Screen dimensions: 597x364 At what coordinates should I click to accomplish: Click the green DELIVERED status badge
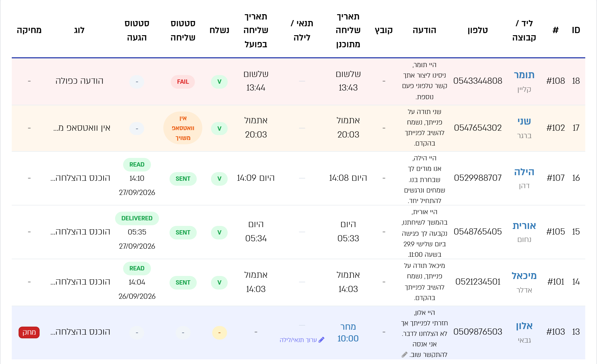click(137, 218)
